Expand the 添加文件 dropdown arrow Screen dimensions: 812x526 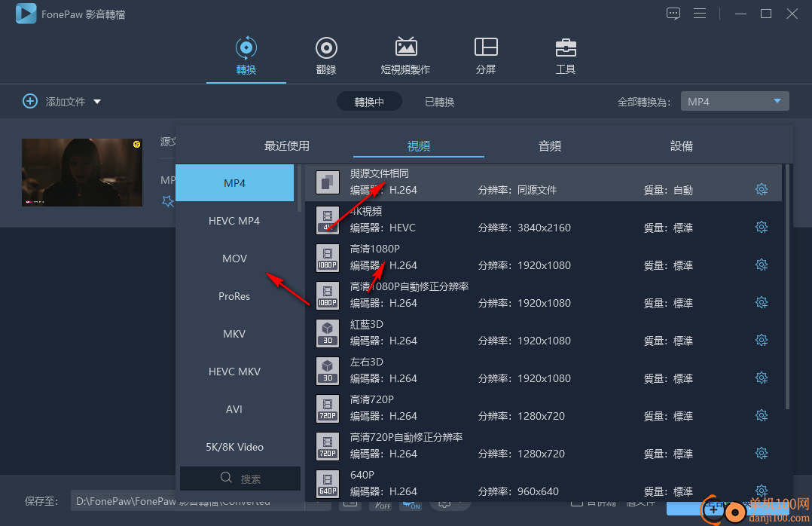point(97,102)
